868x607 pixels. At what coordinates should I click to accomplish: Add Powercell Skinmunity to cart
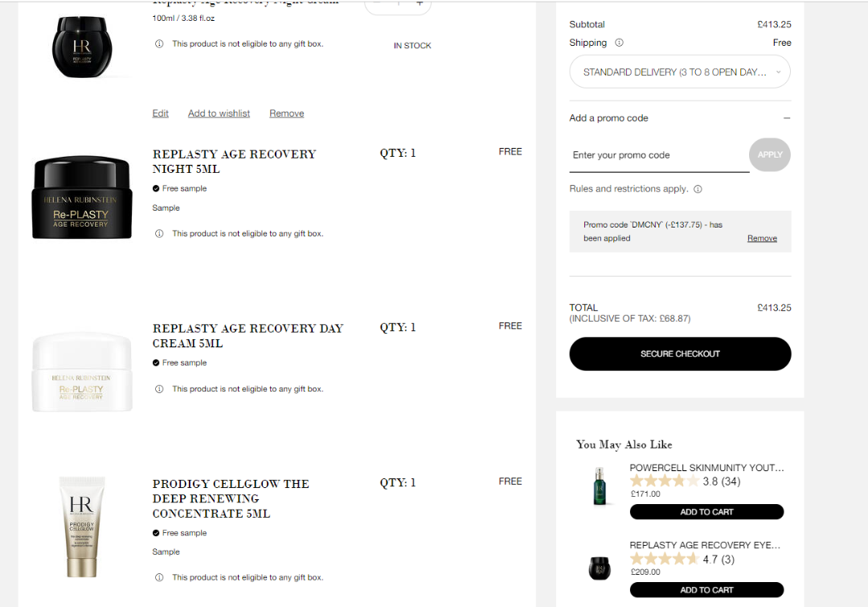tap(706, 512)
